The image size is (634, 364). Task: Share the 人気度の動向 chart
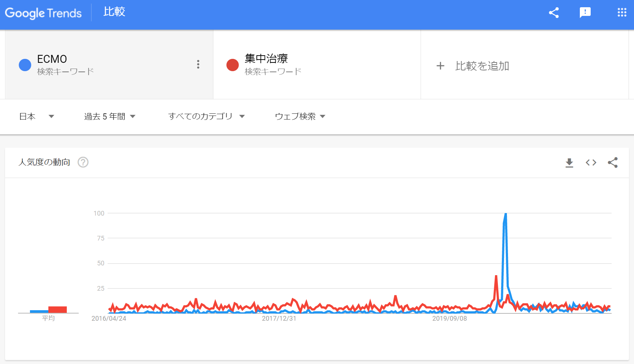pyautogui.click(x=613, y=162)
